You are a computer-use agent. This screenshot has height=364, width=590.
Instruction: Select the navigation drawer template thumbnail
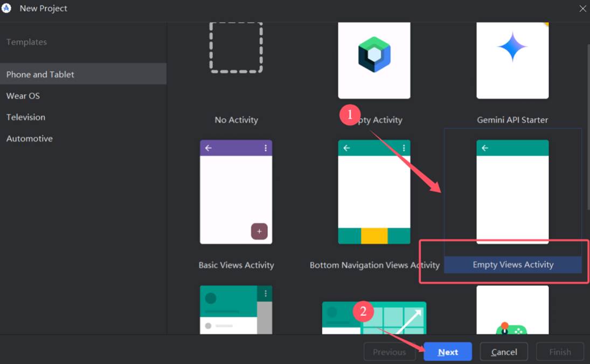tap(236, 310)
